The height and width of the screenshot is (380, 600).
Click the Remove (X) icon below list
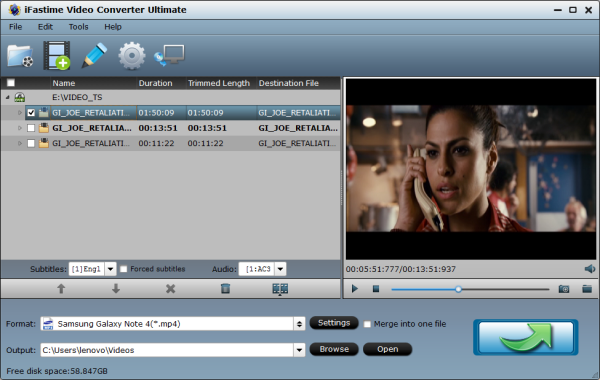(171, 289)
